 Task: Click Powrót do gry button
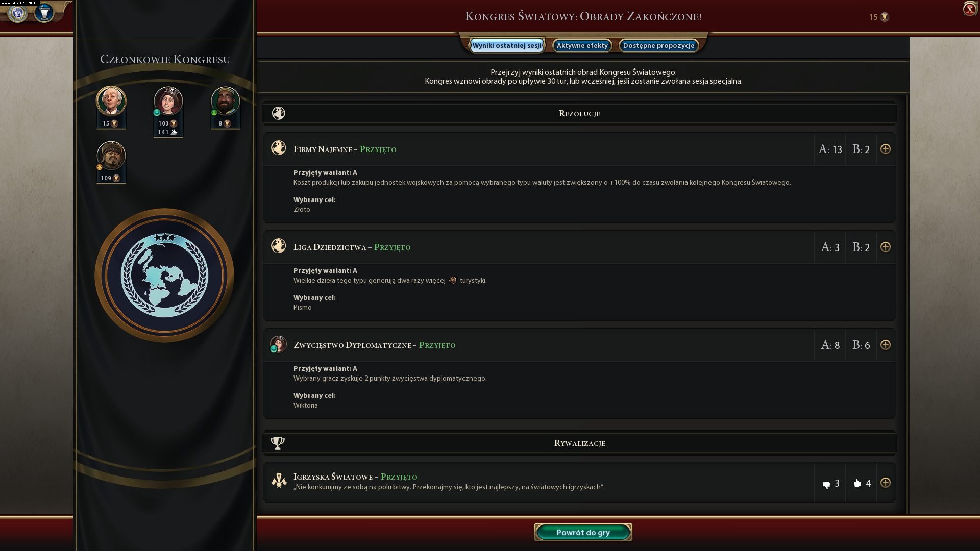coord(583,532)
